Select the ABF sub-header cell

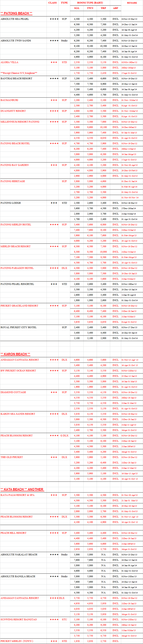pyautogui.click(x=116, y=8)
